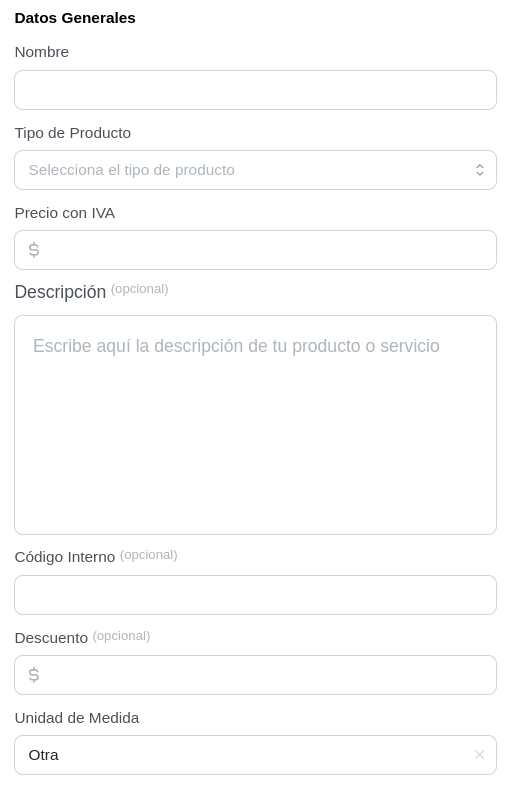The height and width of the screenshot is (787, 508).
Task: Click the (opcional) tag beside Descripción
Action: pos(140,289)
